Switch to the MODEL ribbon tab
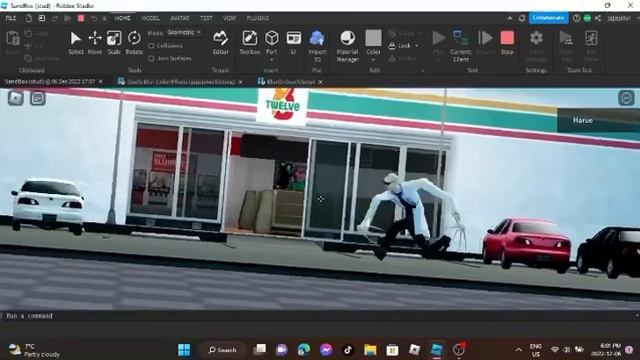The width and height of the screenshot is (640, 360). coord(150,18)
